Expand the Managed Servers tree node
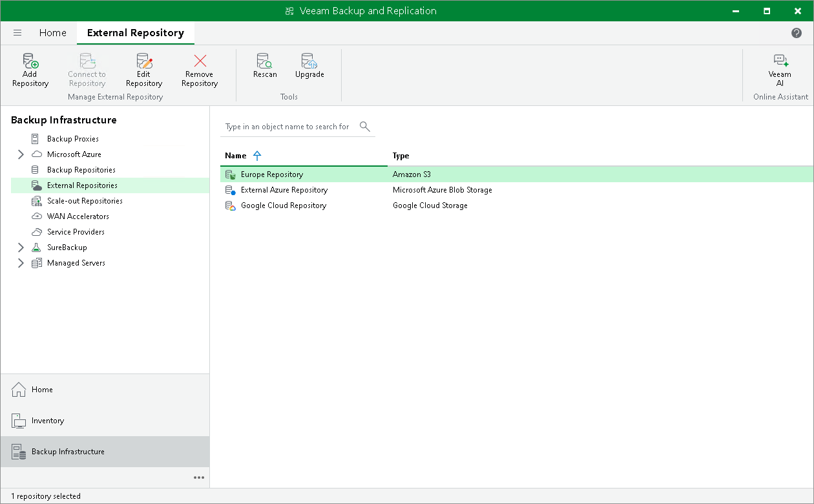The width and height of the screenshot is (814, 504). coord(21,263)
